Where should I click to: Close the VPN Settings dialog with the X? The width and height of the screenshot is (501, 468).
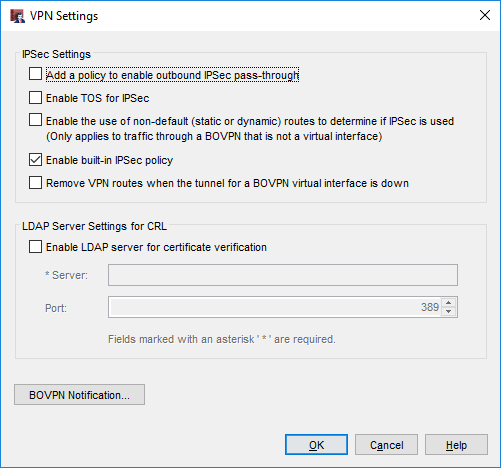[x=485, y=15]
